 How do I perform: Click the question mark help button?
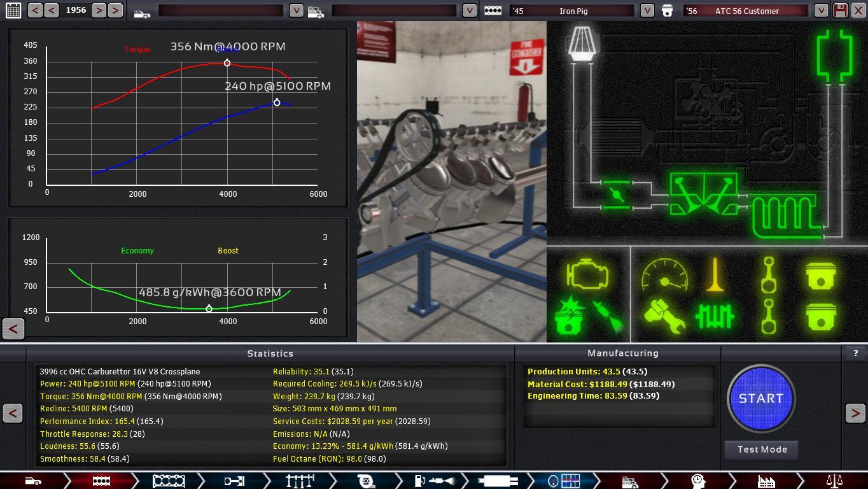click(856, 353)
